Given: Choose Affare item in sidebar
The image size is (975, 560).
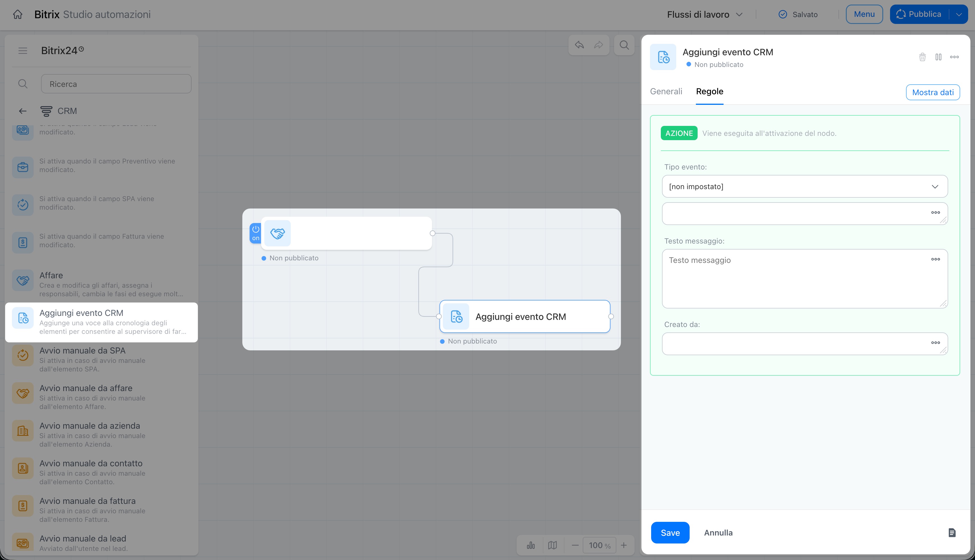Looking at the screenshot, I should (x=101, y=284).
